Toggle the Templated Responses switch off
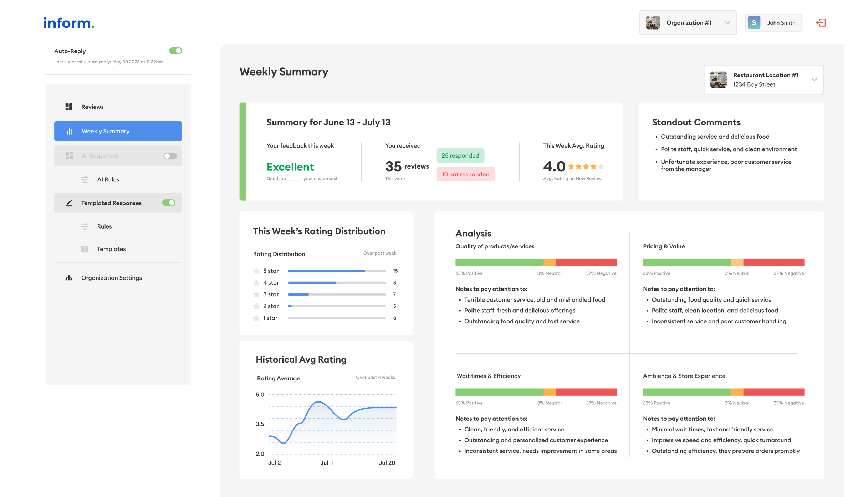The width and height of the screenshot is (868, 497). point(169,203)
